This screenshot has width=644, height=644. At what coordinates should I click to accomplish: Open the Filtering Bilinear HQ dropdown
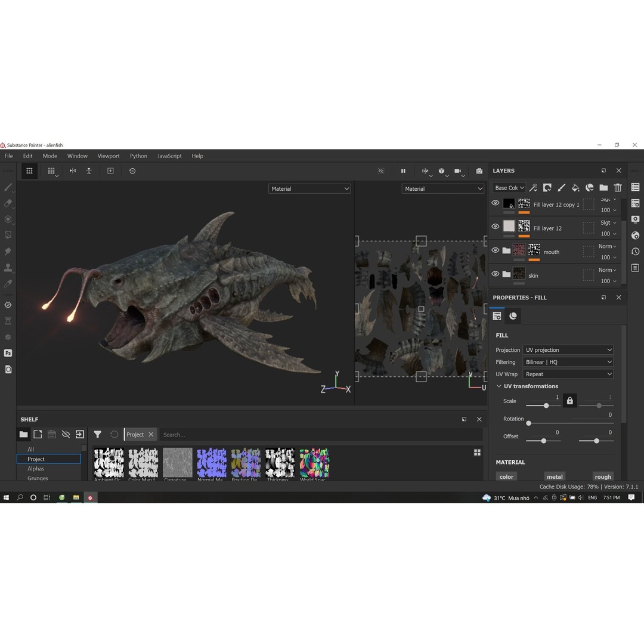point(568,362)
